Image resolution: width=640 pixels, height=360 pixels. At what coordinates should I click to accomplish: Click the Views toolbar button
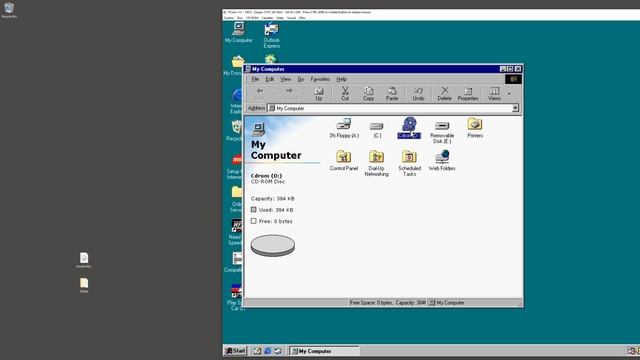coord(494,93)
